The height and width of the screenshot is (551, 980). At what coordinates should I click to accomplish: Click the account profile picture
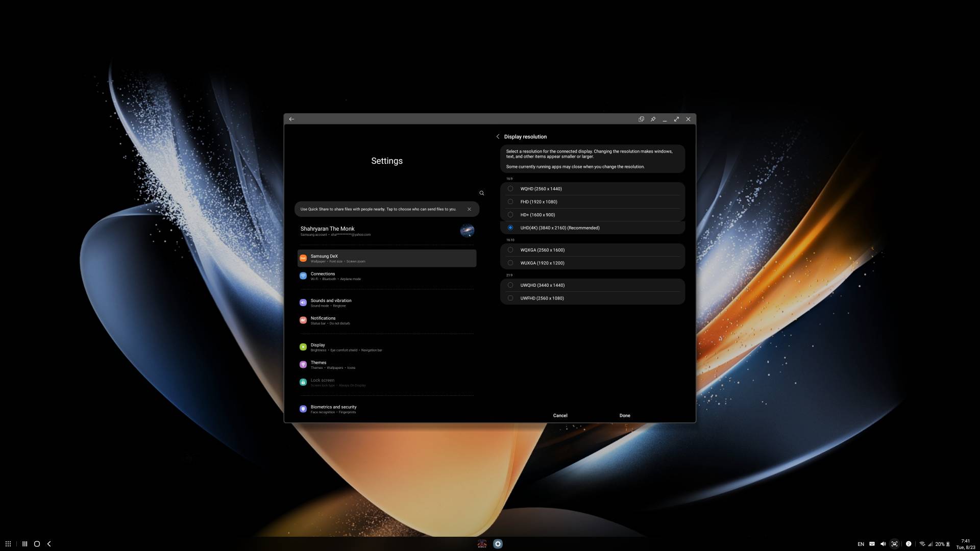(x=467, y=231)
